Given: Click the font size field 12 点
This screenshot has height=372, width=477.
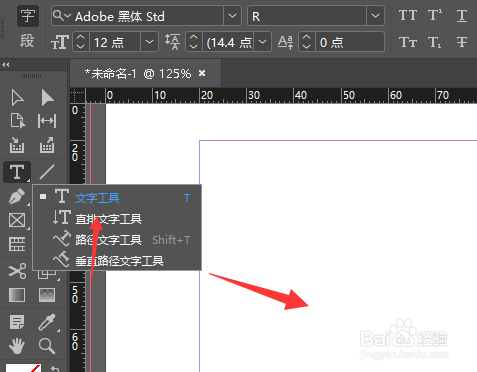Looking at the screenshot, I should [115, 42].
